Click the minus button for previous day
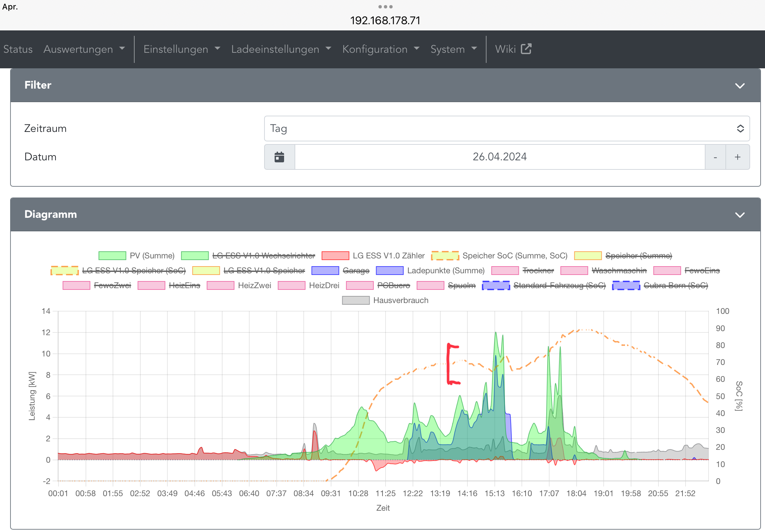This screenshot has width=765, height=532. point(715,157)
